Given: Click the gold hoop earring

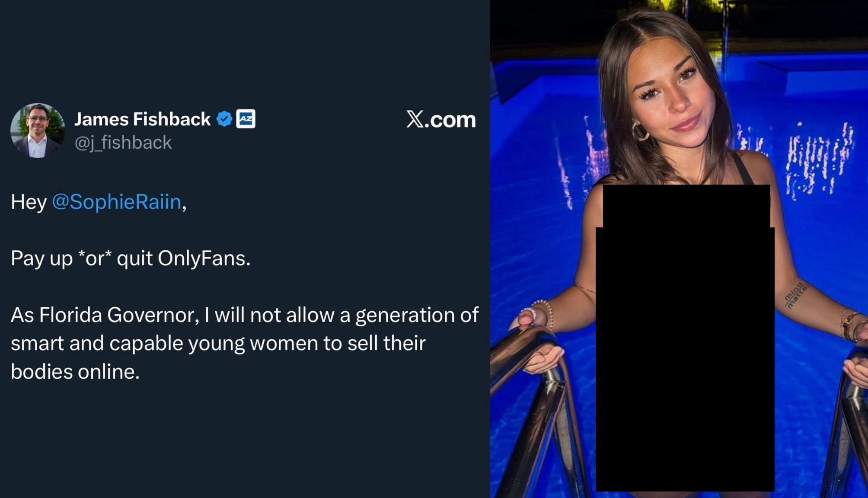Looking at the screenshot, I should 639,131.
